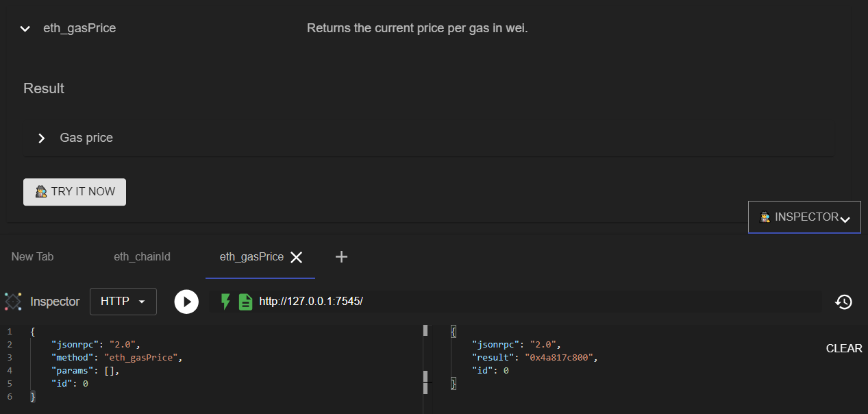
Task: Click the detective icon on TRY IT NOW
Action: click(41, 192)
